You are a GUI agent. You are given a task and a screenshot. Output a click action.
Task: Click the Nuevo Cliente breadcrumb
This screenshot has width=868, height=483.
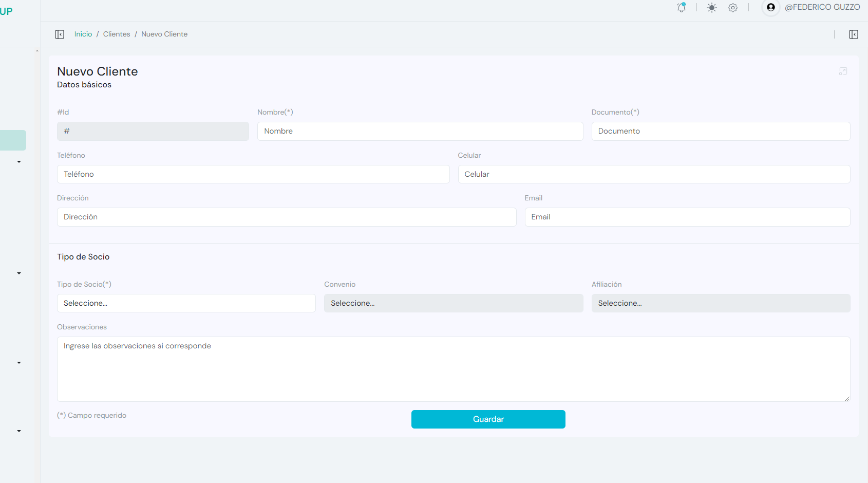[164, 34]
